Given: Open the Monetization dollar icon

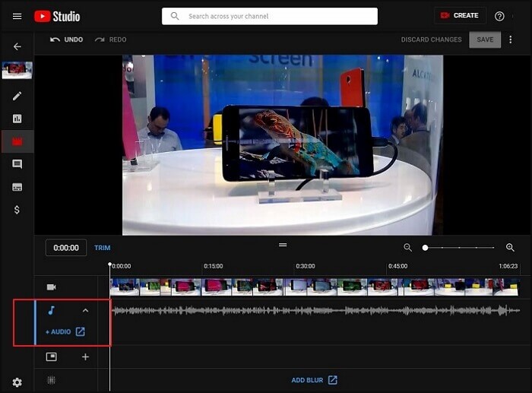Looking at the screenshot, I should coord(17,210).
